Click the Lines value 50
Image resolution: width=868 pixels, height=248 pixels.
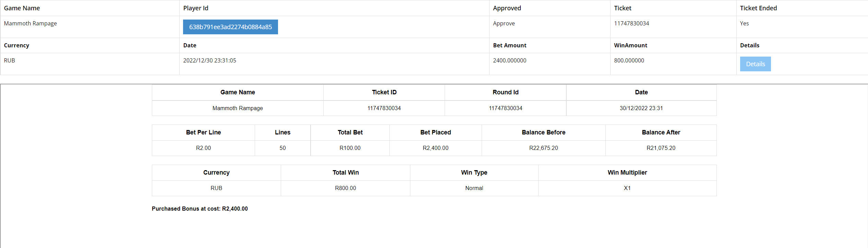coord(282,148)
